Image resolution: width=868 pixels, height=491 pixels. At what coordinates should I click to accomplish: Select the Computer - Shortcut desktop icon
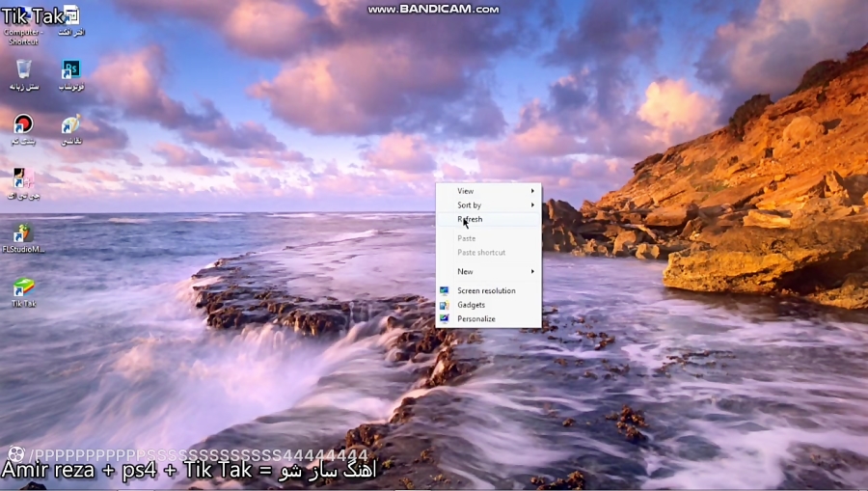23,21
